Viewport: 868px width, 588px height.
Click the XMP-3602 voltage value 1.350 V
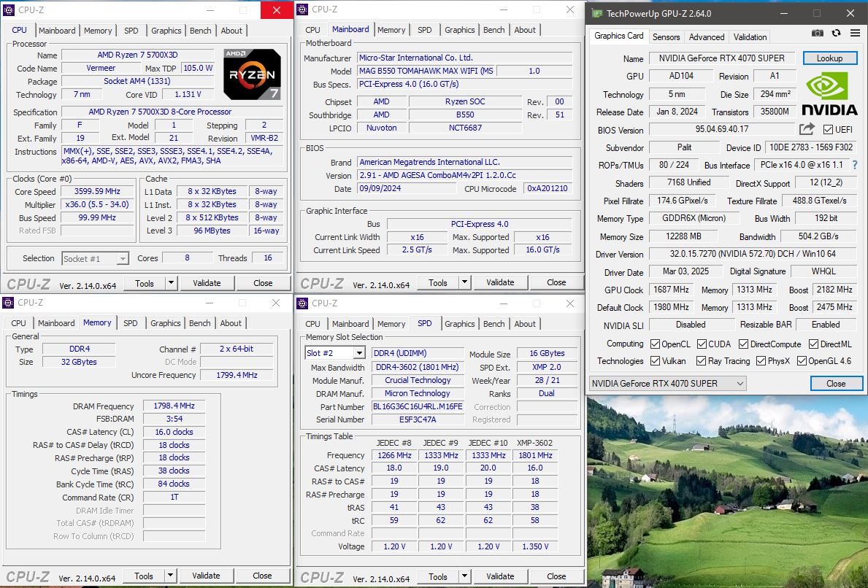coord(535,546)
